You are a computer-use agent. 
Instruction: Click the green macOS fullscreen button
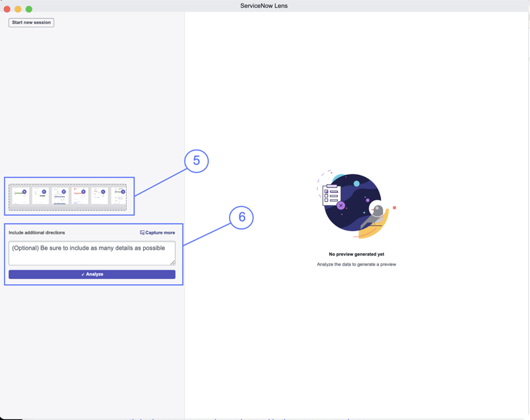[29, 9]
